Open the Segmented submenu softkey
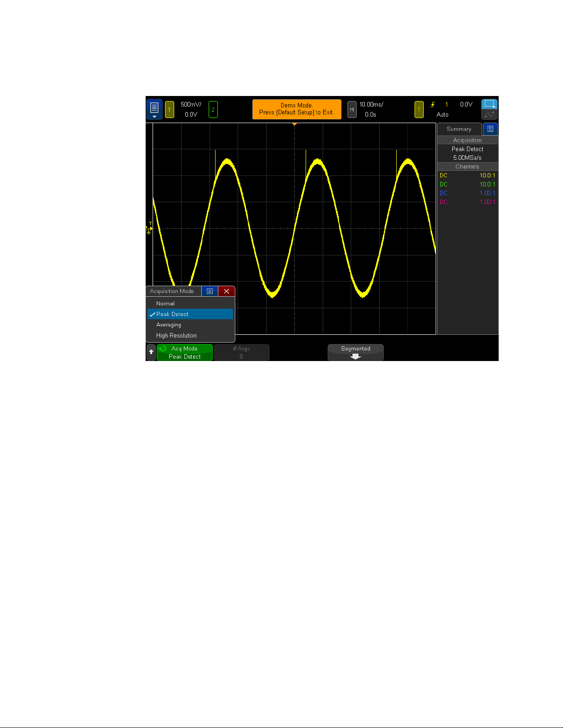Screen dimensions: 563x728 coord(356,352)
